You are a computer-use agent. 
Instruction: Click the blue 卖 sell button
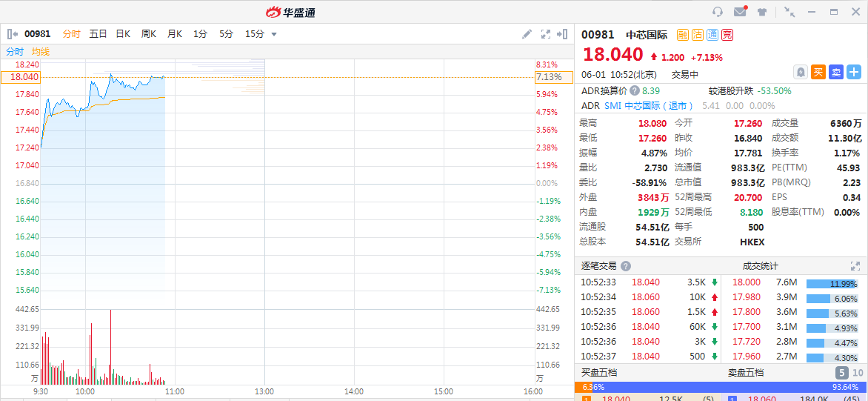[835, 72]
